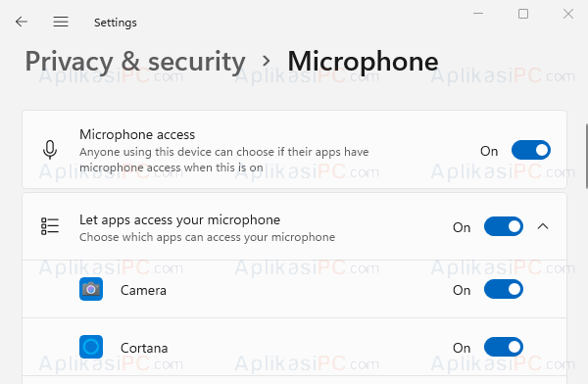Go back with the arrow icon
Image resolution: width=588 pixels, height=384 pixels.
click(x=22, y=22)
